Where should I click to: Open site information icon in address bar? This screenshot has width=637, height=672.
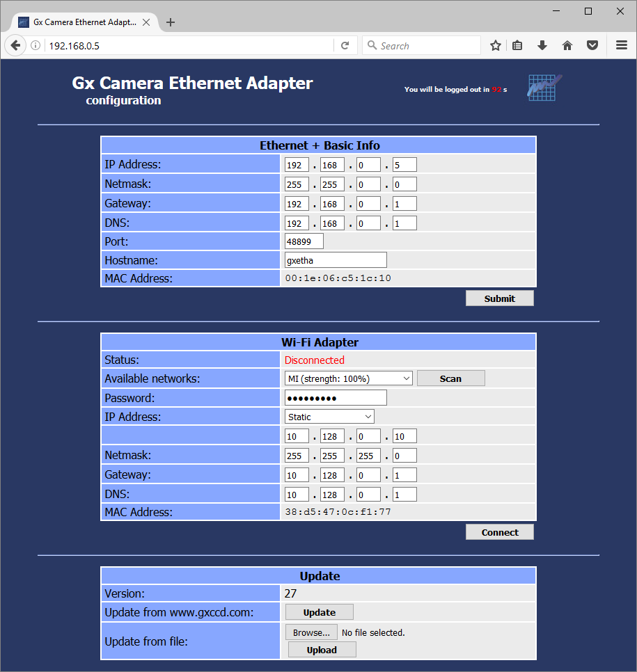[36, 45]
